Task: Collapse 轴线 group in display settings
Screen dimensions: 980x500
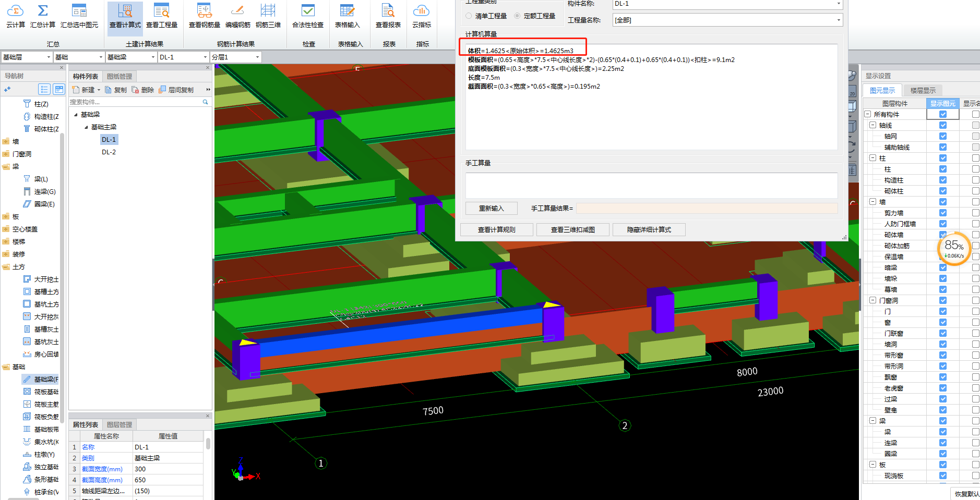Action: coord(873,125)
